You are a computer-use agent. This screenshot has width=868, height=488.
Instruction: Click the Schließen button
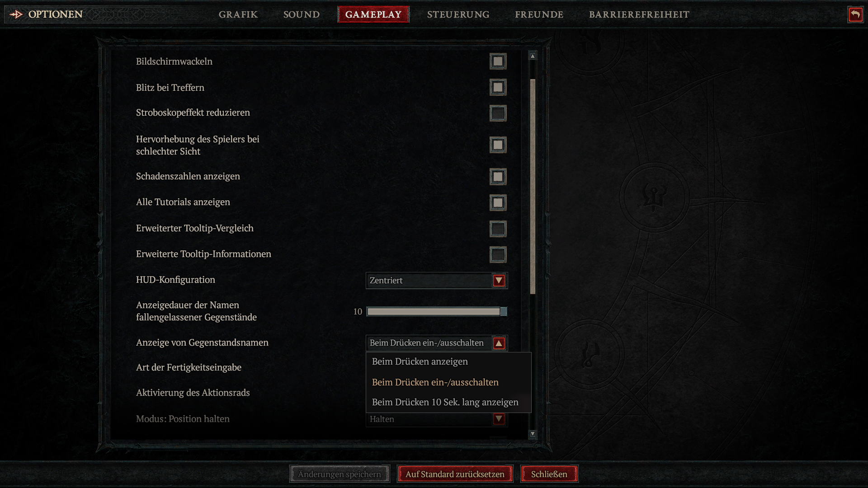click(549, 474)
